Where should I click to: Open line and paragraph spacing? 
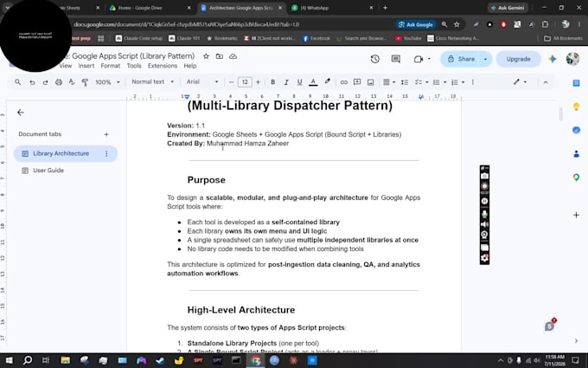pos(405,82)
